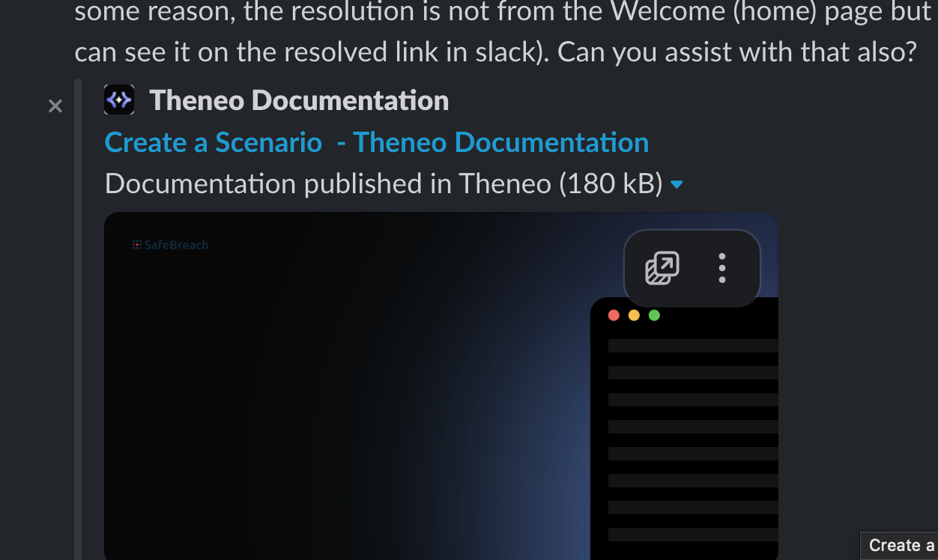Image resolution: width=938 pixels, height=560 pixels.
Task: Click message text "Can you assist with that also?"
Action: click(737, 52)
